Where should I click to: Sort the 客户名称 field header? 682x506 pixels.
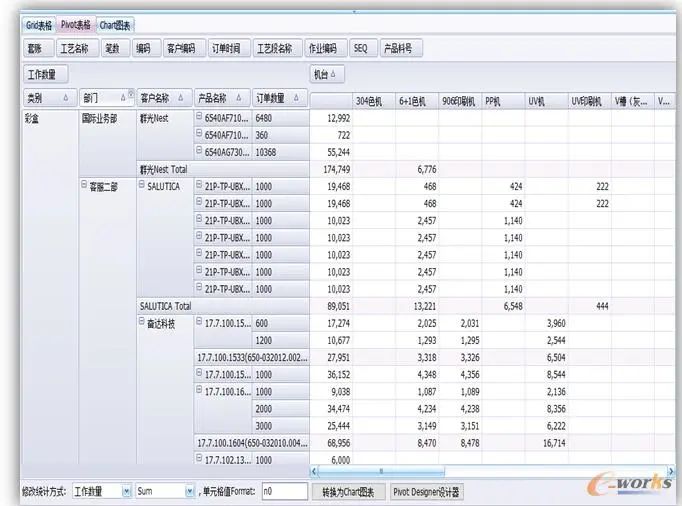pos(182,98)
